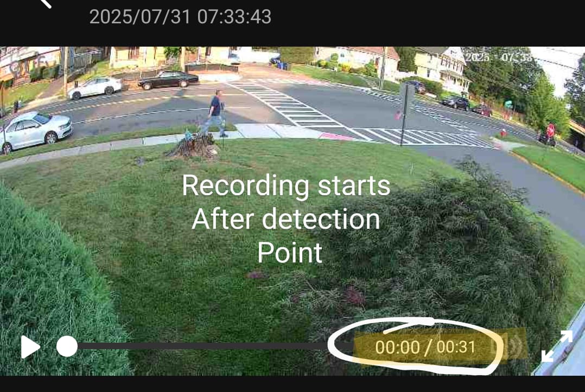Play the recorded camera clip

[30, 347]
